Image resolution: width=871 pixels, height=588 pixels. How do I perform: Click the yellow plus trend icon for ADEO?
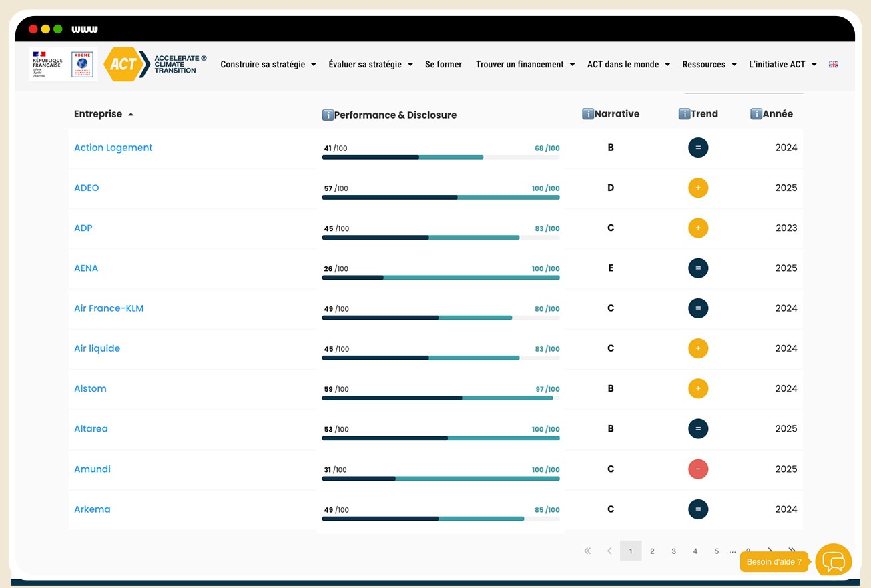click(698, 188)
